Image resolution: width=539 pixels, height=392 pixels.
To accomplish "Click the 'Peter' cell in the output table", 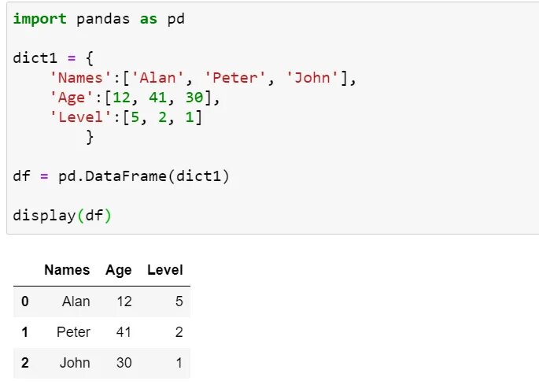I will tap(73, 332).
